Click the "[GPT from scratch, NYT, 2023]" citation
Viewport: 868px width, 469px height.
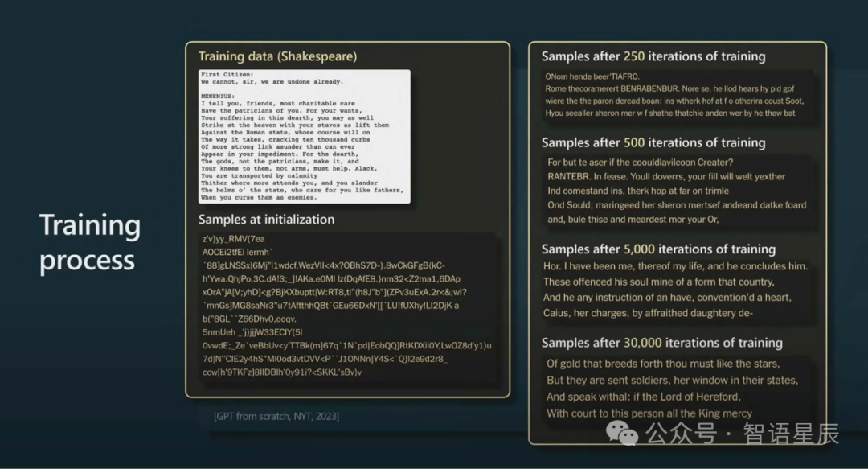coord(276,417)
